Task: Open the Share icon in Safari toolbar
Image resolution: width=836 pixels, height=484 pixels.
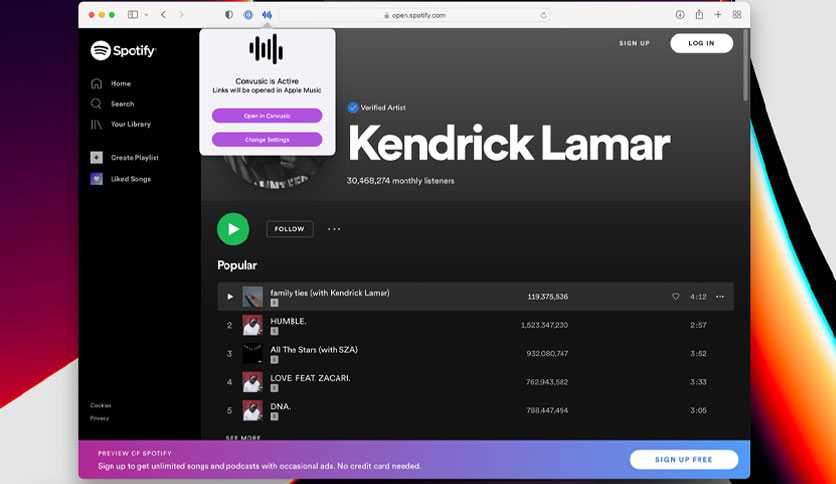Action: pos(699,14)
